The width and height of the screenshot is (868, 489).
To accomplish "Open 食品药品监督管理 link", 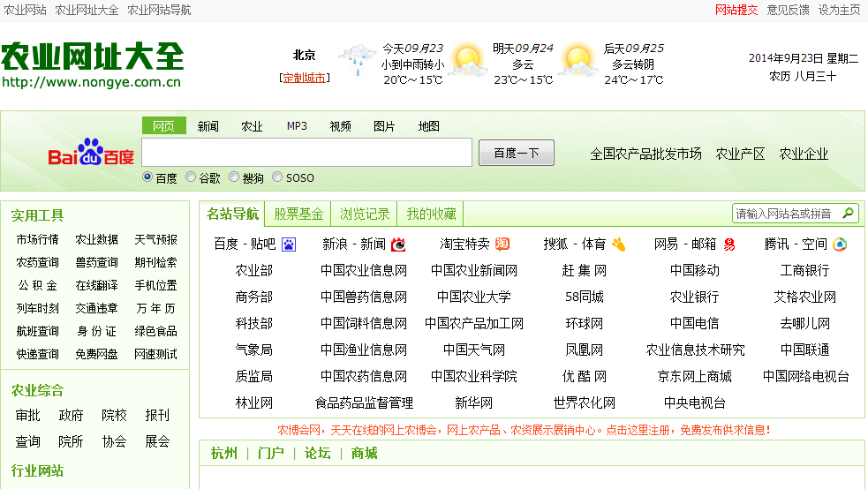I will 364,403.
